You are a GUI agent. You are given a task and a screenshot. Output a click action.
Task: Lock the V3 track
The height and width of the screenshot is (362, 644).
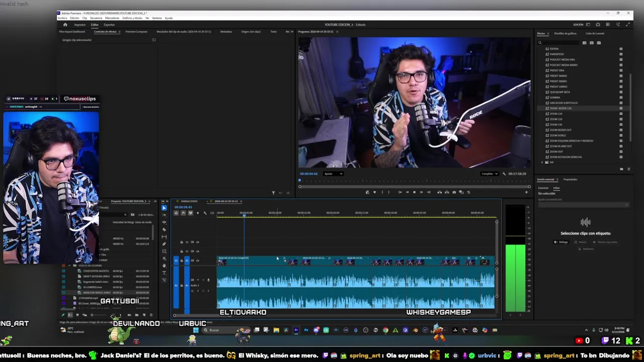[x=182, y=242]
